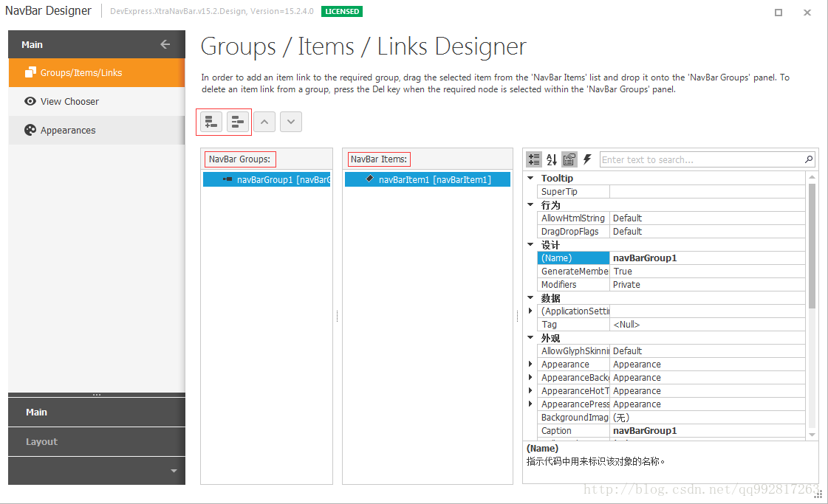Click the splitter between Groups and Items panels
The image size is (828, 504).
coord(337,316)
